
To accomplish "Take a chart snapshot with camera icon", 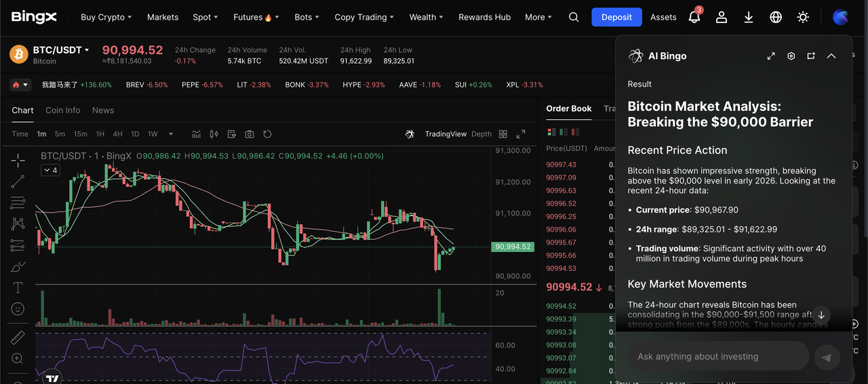I will tap(250, 134).
